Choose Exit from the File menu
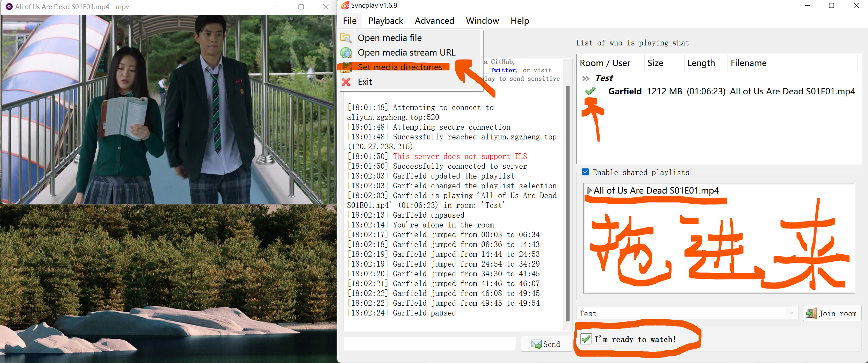The height and width of the screenshot is (363, 868). click(x=411, y=82)
